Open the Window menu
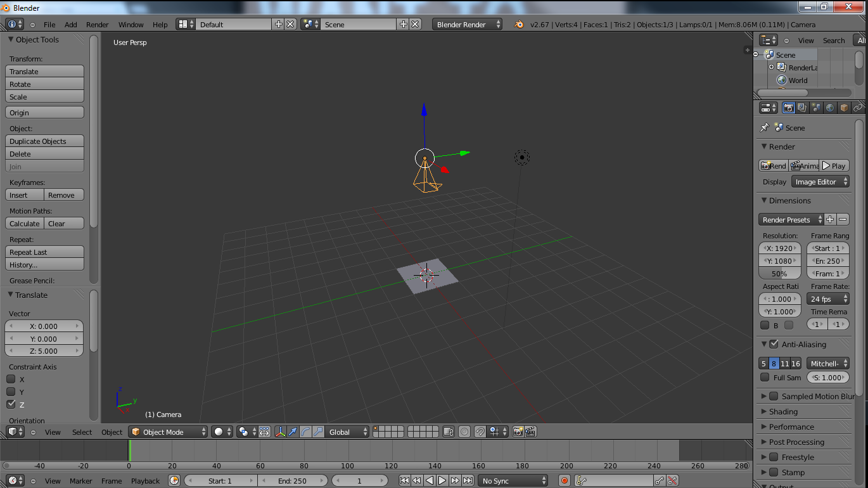Viewport: 868px width, 488px height. tap(131, 24)
